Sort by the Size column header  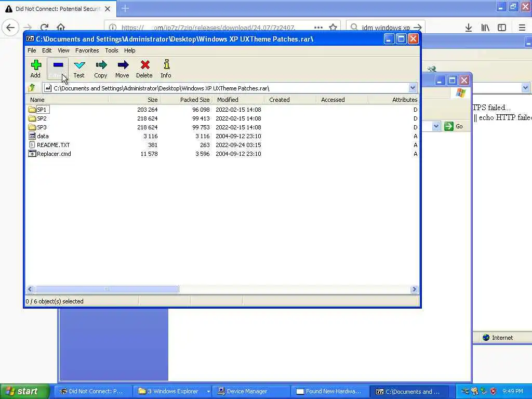[135, 100]
